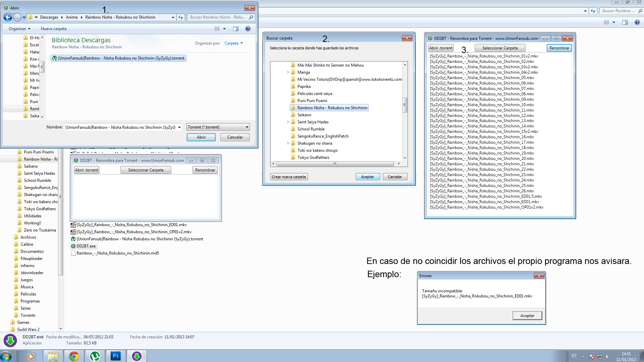Screen dimensions: 644x362
Task: Open uTorrent from the taskbar
Action: point(95,356)
